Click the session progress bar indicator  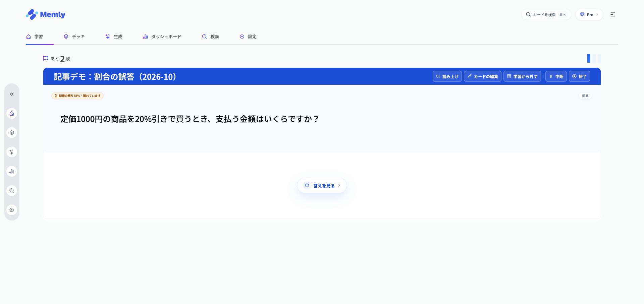(x=594, y=58)
